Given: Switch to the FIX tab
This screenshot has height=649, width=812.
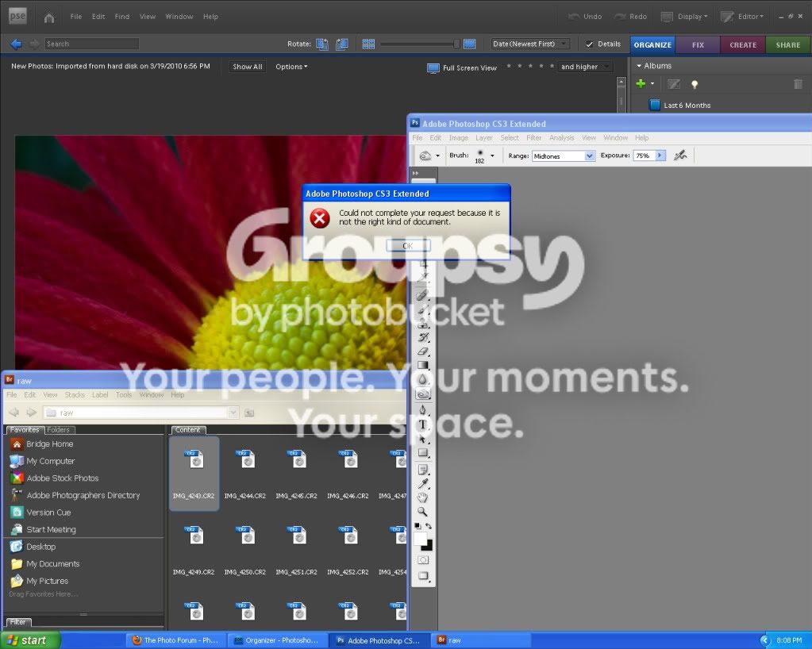Looking at the screenshot, I should 698,45.
